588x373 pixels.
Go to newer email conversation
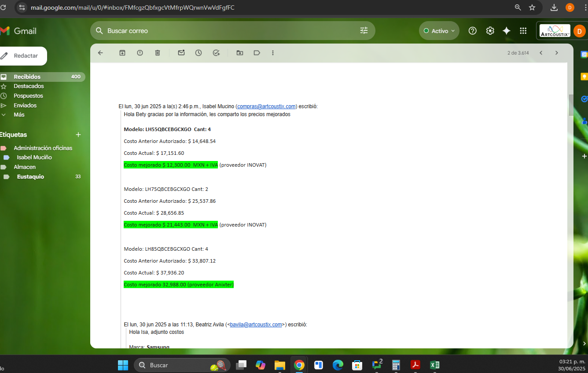tap(541, 53)
